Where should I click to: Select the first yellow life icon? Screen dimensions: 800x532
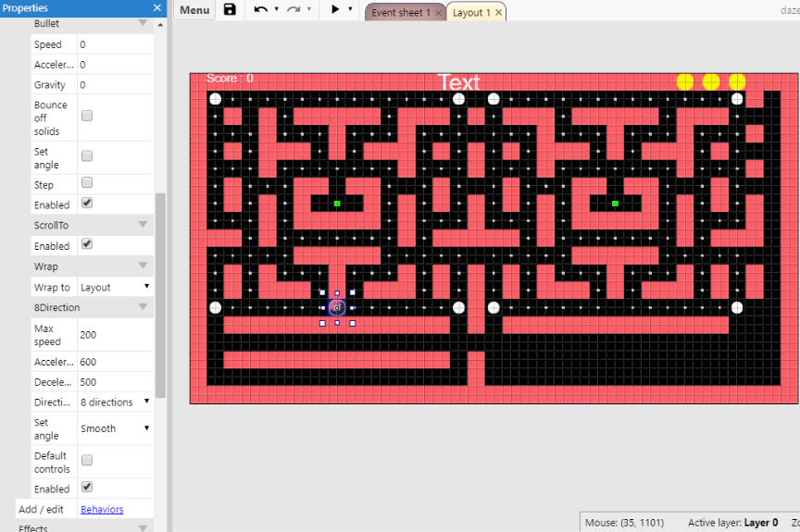[684, 81]
